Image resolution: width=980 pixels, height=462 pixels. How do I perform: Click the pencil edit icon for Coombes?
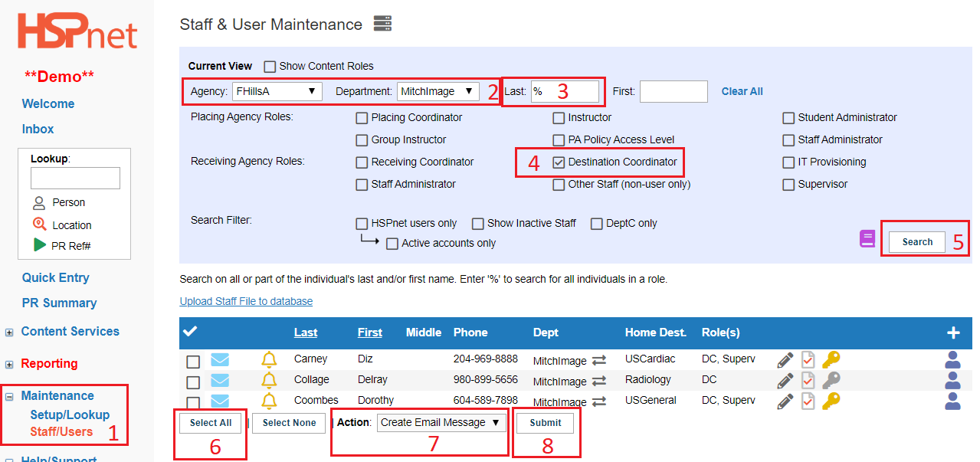click(x=785, y=400)
